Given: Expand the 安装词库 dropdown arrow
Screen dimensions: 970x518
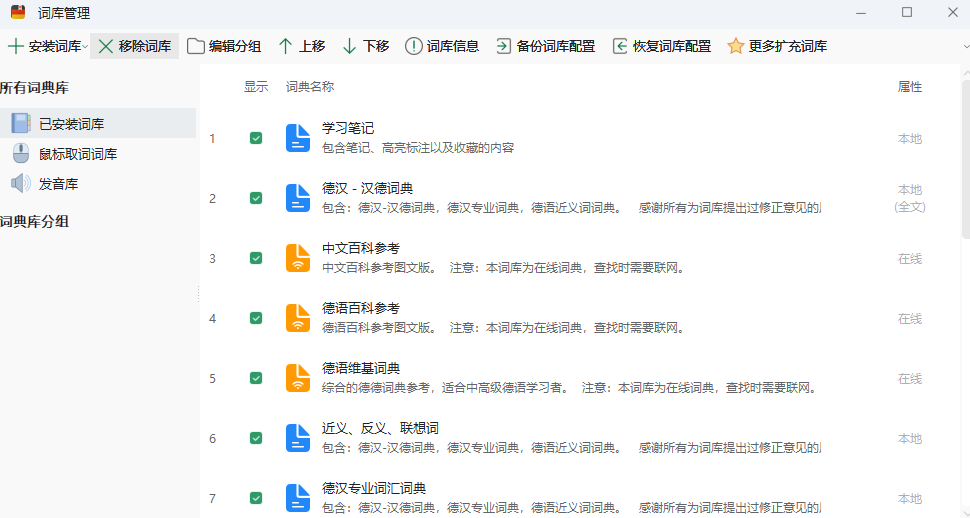Looking at the screenshot, I should click(85, 47).
